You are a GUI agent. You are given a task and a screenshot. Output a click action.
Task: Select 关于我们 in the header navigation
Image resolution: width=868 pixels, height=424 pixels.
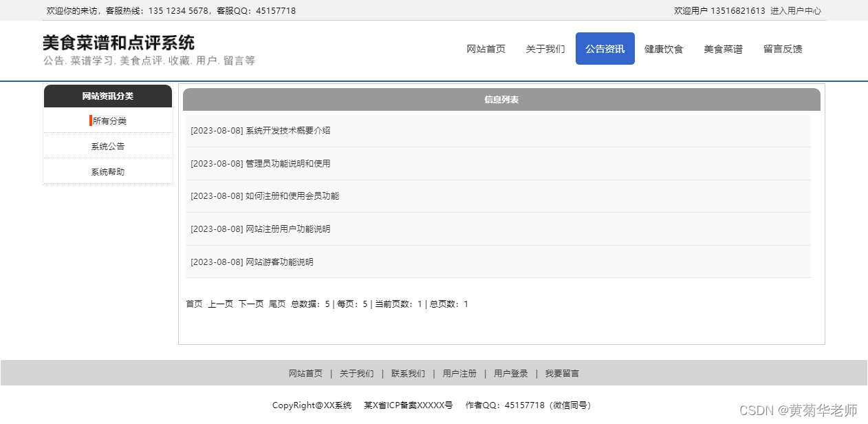pos(545,48)
